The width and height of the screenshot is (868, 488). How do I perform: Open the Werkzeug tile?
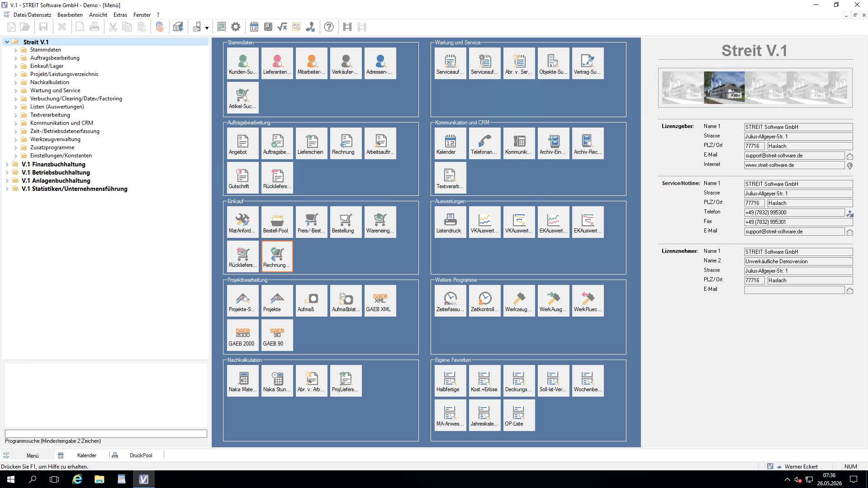point(519,301)
